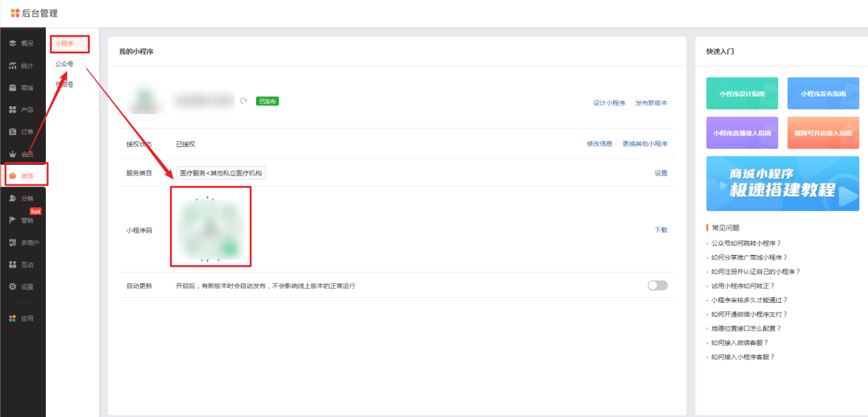The width and height of the screenshot is (868, 417).
Task: Open the 小程序设计指南 guide card
Action: pyautogui.click(x=742, y=94)
